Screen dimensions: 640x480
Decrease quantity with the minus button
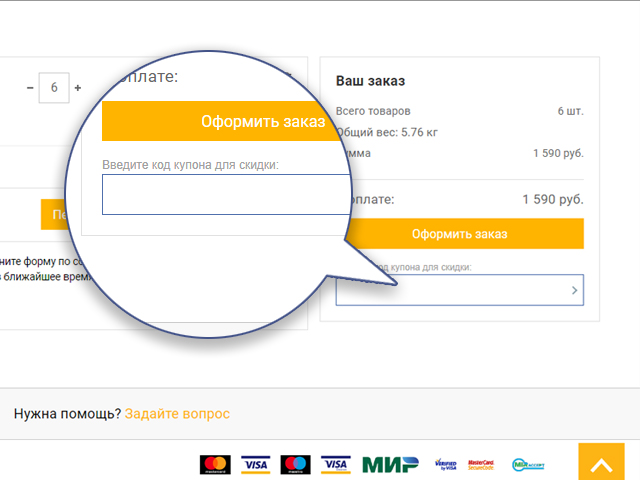pyautogui.click(x=30, y=88)
